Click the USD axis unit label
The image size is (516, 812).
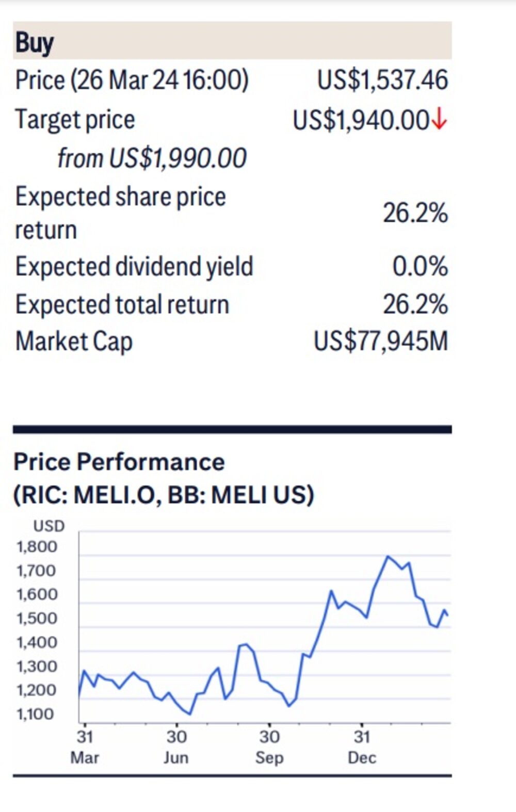click(x=49, y=526)
